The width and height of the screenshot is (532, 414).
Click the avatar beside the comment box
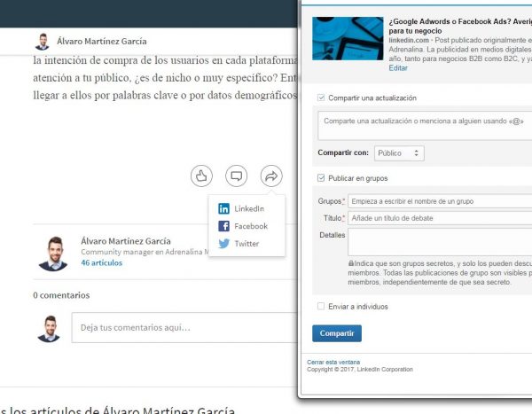49,329
